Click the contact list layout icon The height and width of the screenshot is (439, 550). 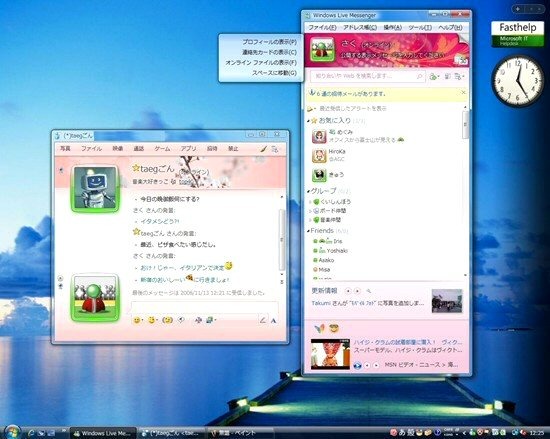tap(448, 76)
